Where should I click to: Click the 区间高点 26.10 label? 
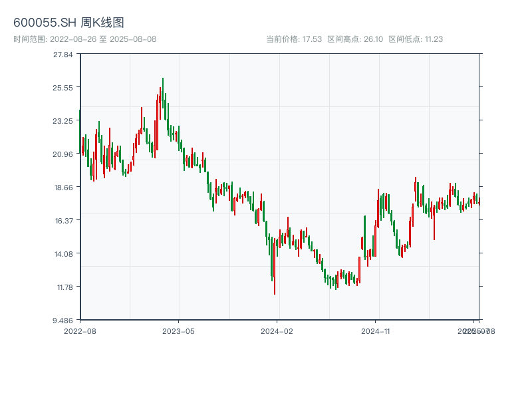click(x=355, y=39)
